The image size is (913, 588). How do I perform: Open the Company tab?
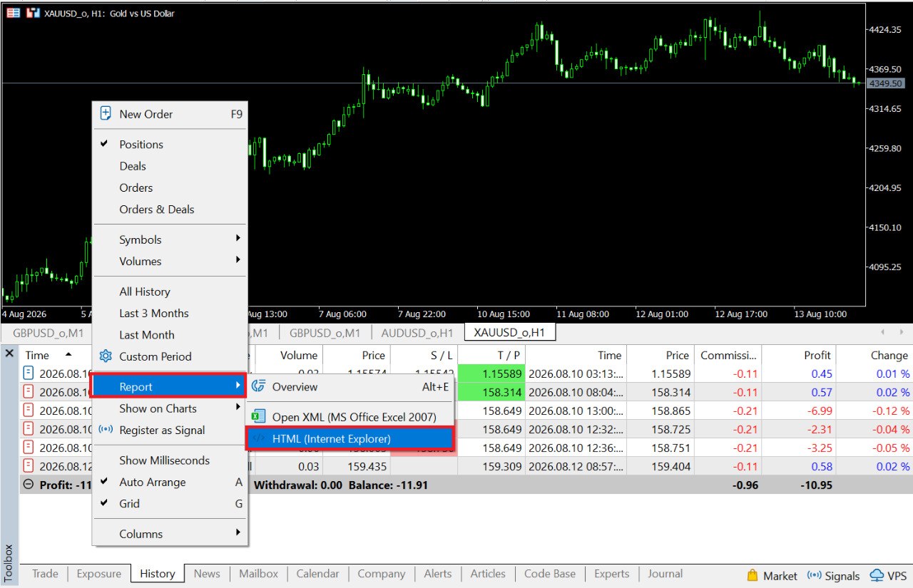(382, 574)
